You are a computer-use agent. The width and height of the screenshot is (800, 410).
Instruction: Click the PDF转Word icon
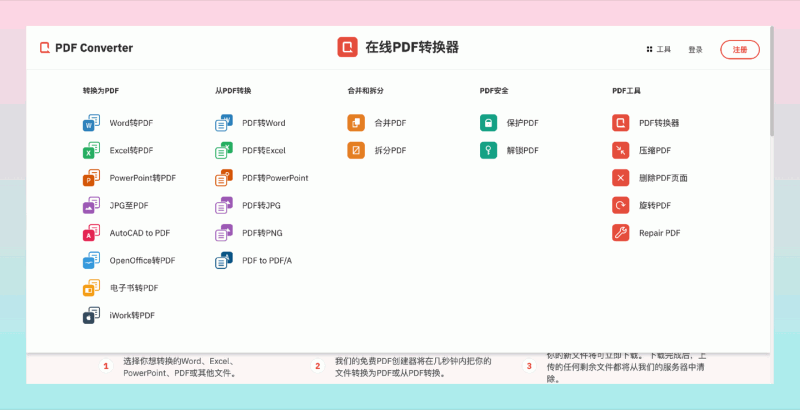224,123
